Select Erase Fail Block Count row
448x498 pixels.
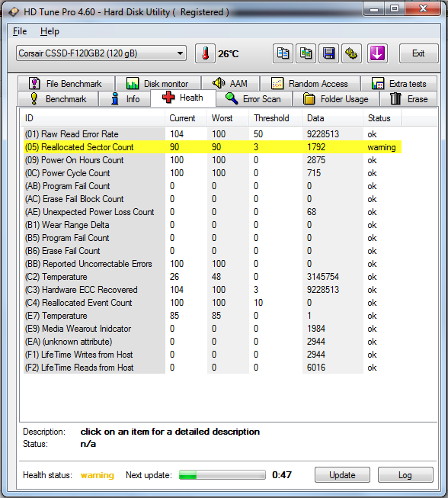(213, 199)
